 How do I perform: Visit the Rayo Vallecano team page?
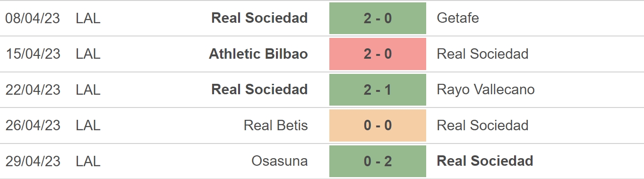tap(486, 89)
